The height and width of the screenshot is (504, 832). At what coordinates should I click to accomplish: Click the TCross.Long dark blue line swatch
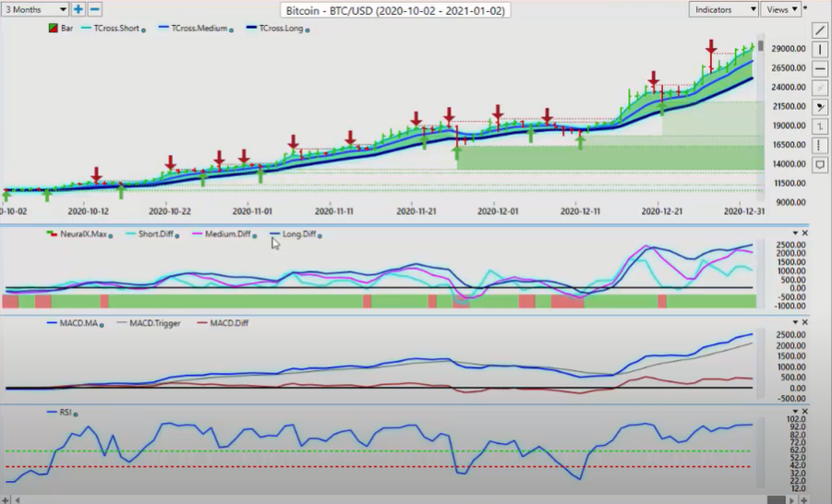click(251, 28)
